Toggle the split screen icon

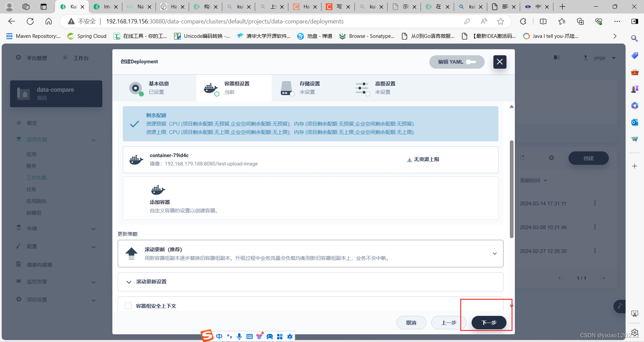coord(543,21)
